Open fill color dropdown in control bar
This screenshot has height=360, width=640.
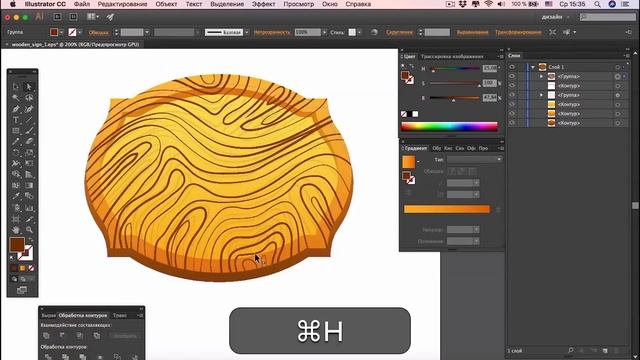[x=61, y=32]
